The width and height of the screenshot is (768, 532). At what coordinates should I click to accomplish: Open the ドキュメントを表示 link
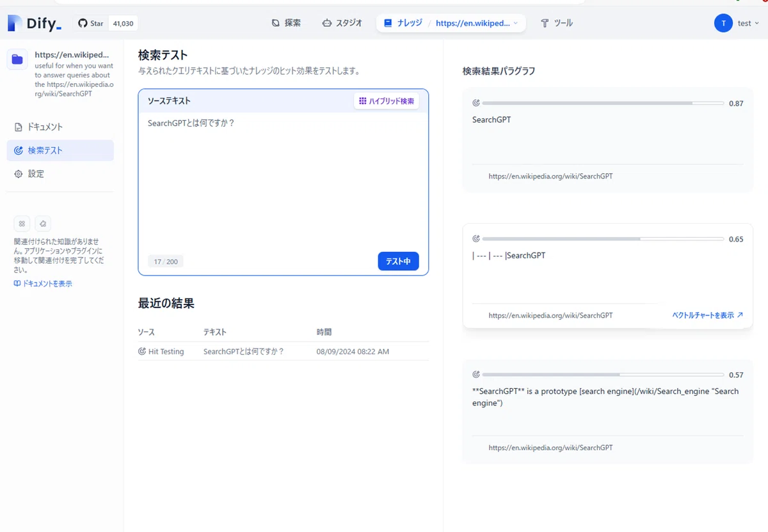pyautogui.click(x=43, y=284)
